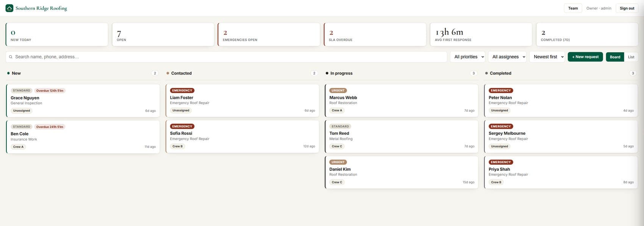Click the Standard badge on Tom Reed card
Screen dimensions: 644x226
pyautogui.click(x=340, y=126)
